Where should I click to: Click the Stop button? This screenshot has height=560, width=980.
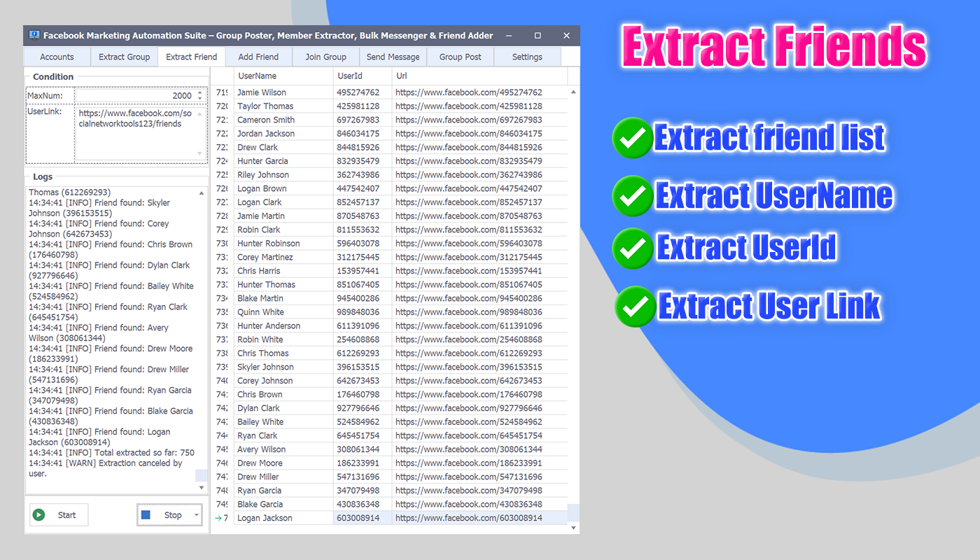(169, 515)
